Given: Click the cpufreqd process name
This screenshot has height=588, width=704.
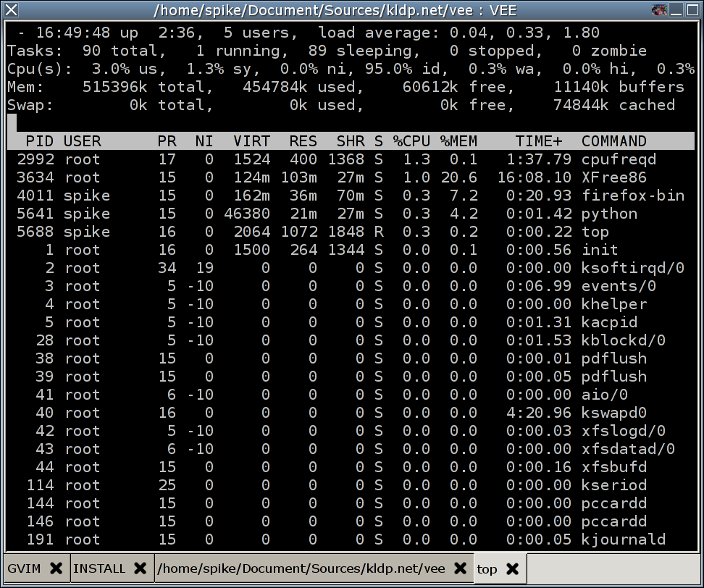Looking at the screenshot, I should [619, 159].
